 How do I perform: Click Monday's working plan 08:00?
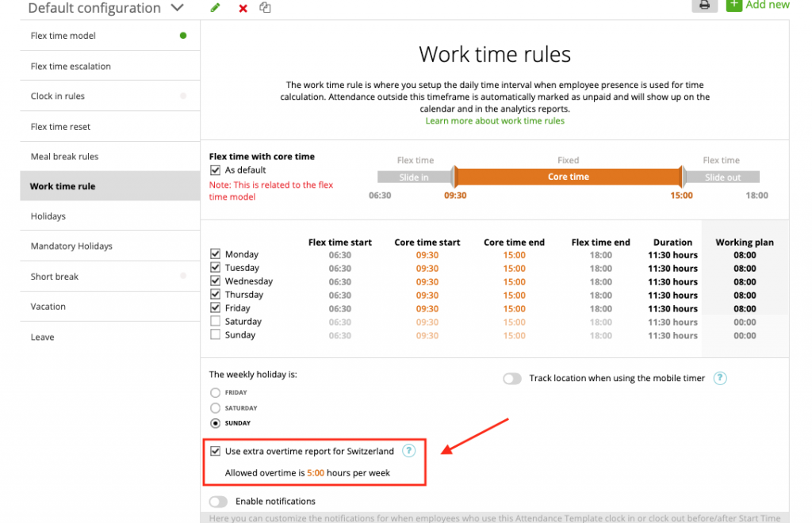[x=745, y=255]
